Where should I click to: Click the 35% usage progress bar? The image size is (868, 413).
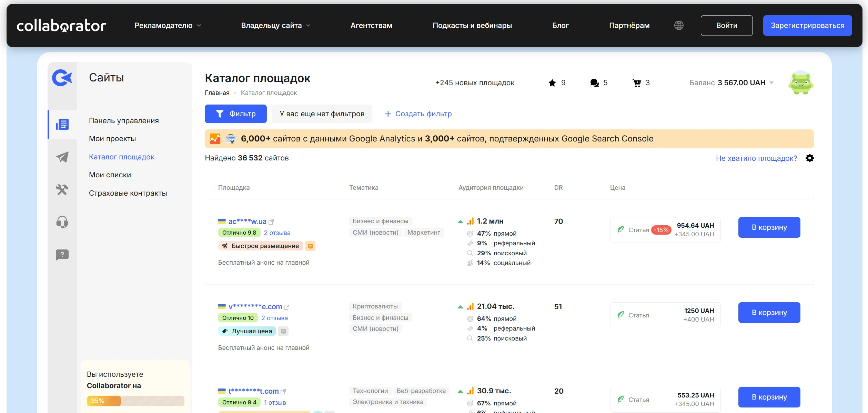coord(135,401)
